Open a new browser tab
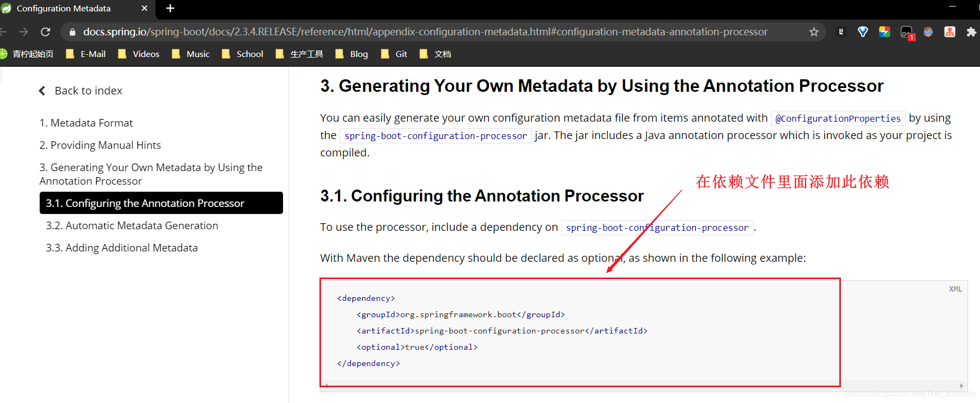This screenshot has width=980, height=403. point(170,8)
